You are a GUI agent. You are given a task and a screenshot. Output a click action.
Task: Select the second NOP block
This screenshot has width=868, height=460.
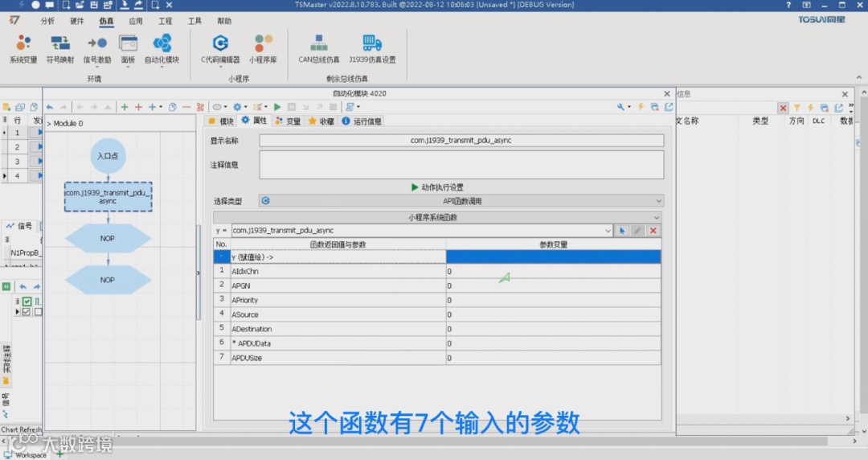point(108,280)
